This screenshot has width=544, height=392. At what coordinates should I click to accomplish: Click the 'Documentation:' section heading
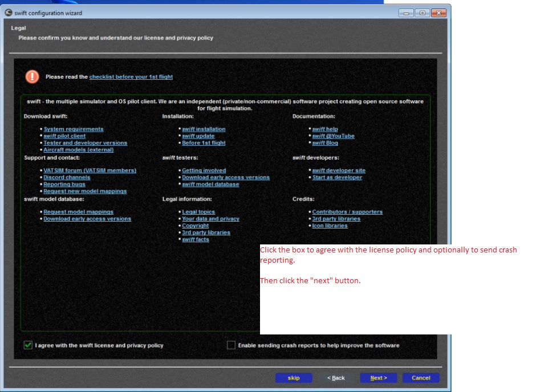tap(314, 116)
